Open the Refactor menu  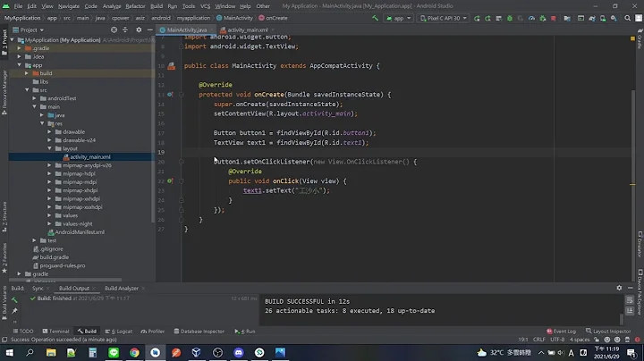pos(135,6)
